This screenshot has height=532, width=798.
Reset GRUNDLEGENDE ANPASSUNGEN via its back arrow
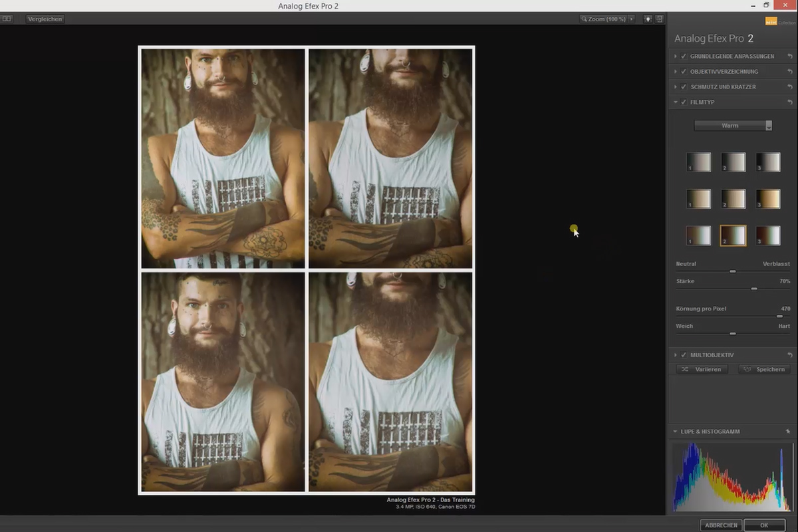click(x=791, y=56)
